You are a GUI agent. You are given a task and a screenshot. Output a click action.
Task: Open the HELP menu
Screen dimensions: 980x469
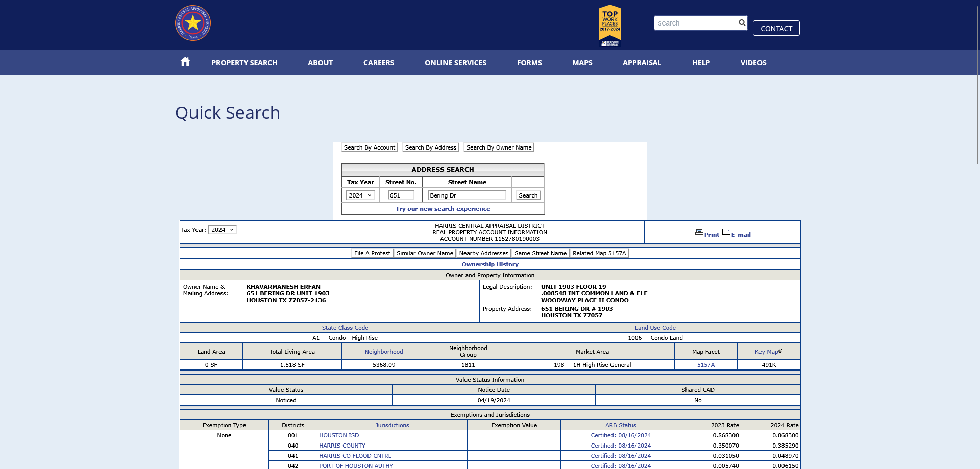tap(701, 63)
